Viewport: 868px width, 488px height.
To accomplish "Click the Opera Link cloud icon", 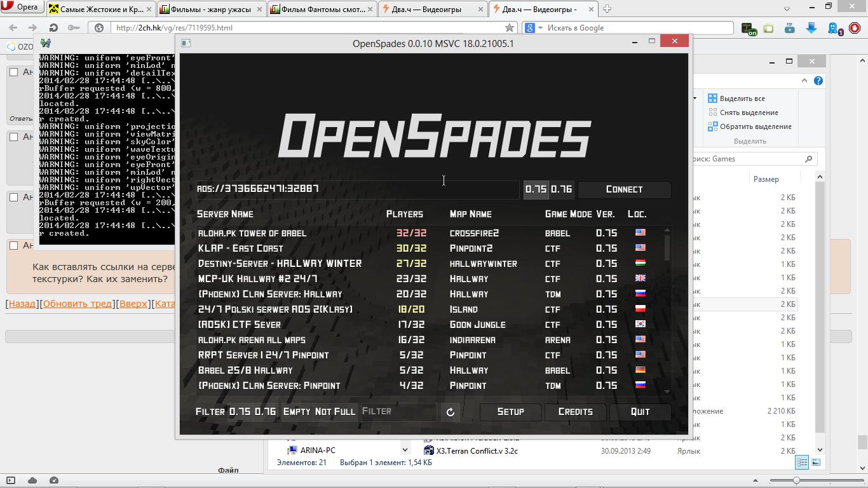I will point(32,480).
